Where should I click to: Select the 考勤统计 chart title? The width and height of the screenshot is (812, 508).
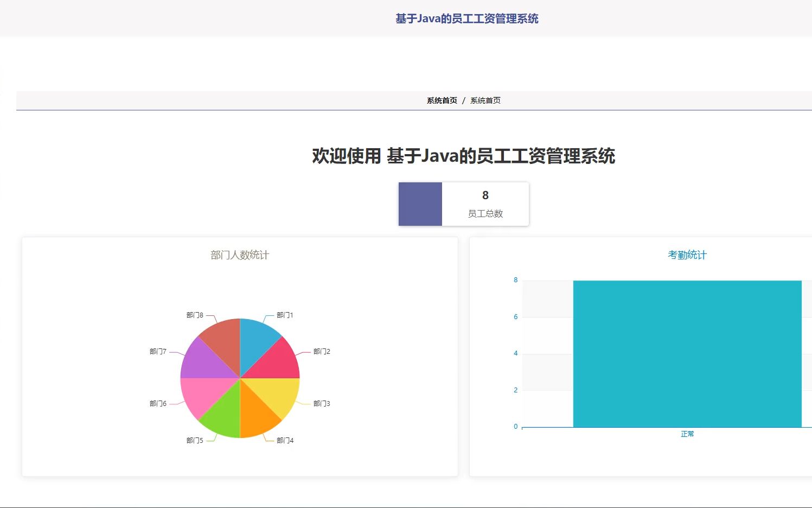[687, 255]
